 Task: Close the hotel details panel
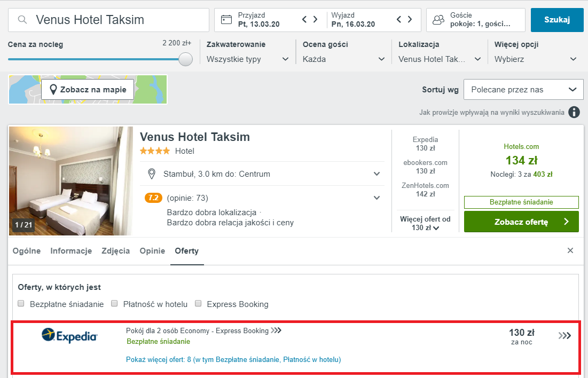(x=570, y=250)
